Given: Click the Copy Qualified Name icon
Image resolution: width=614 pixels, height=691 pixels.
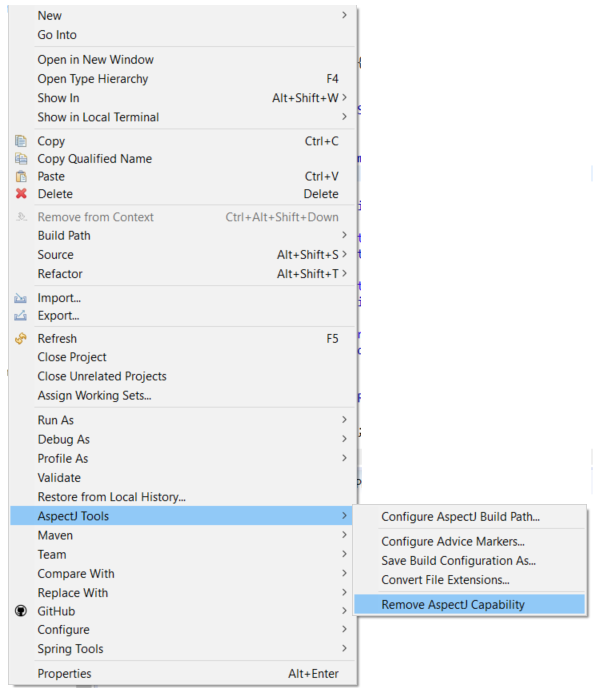Looking at the screenshot, I should [x=21, y=159].
